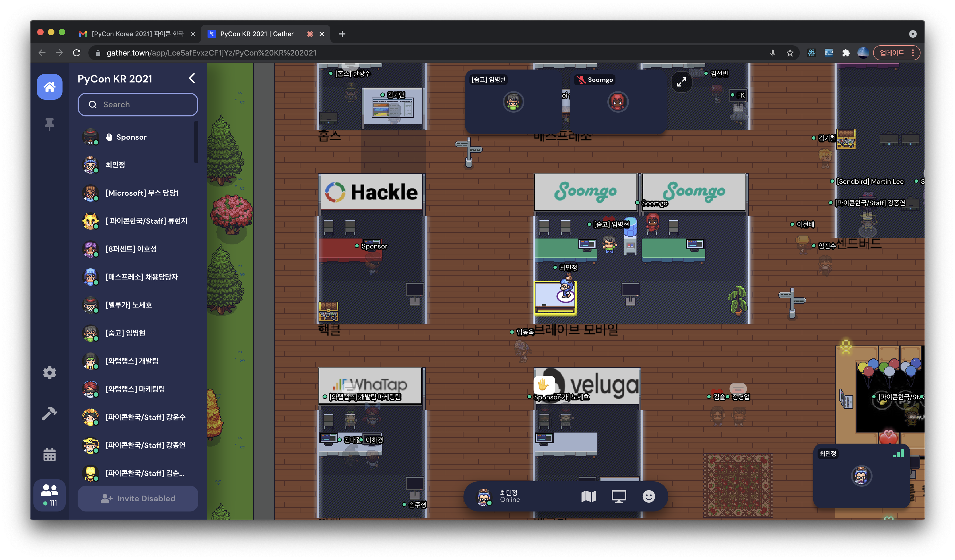This screenshot has height=560, width=955.
Task: Open Chrome tab search dropdown arrow
Action: [912, 34]
